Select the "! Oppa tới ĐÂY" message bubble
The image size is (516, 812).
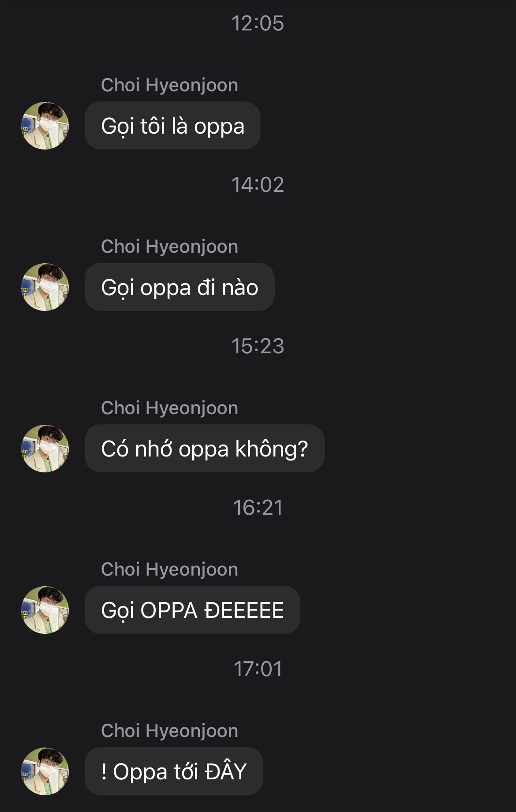point(174,771)
